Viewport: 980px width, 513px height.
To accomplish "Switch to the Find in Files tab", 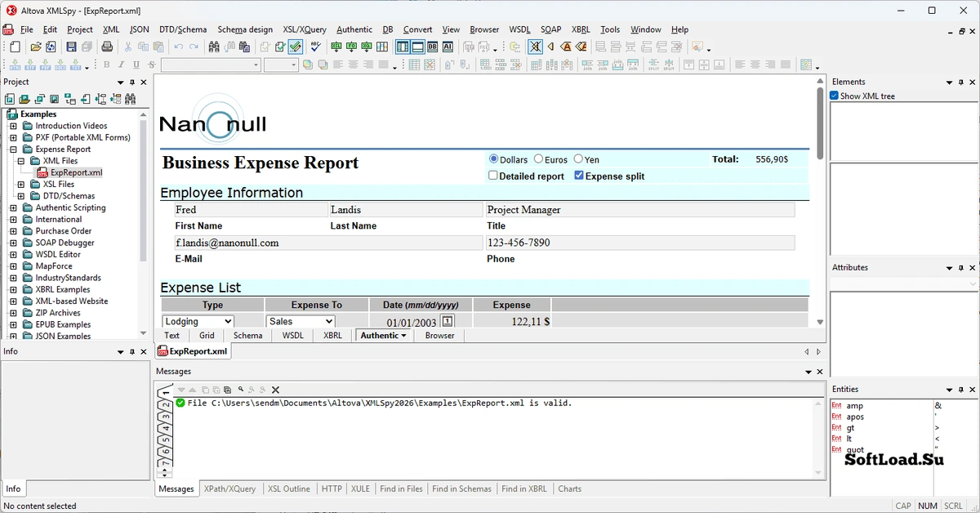I will 401,488.
